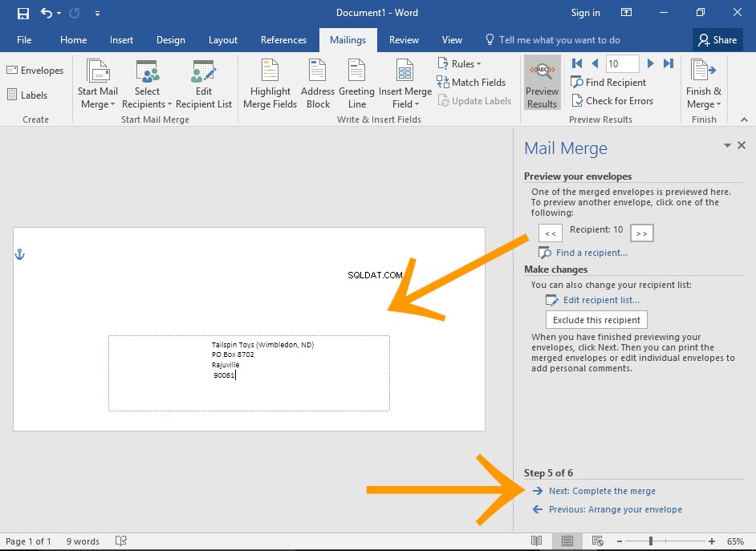
Task: Switch to the Insert tab
Action: [121, 40]
